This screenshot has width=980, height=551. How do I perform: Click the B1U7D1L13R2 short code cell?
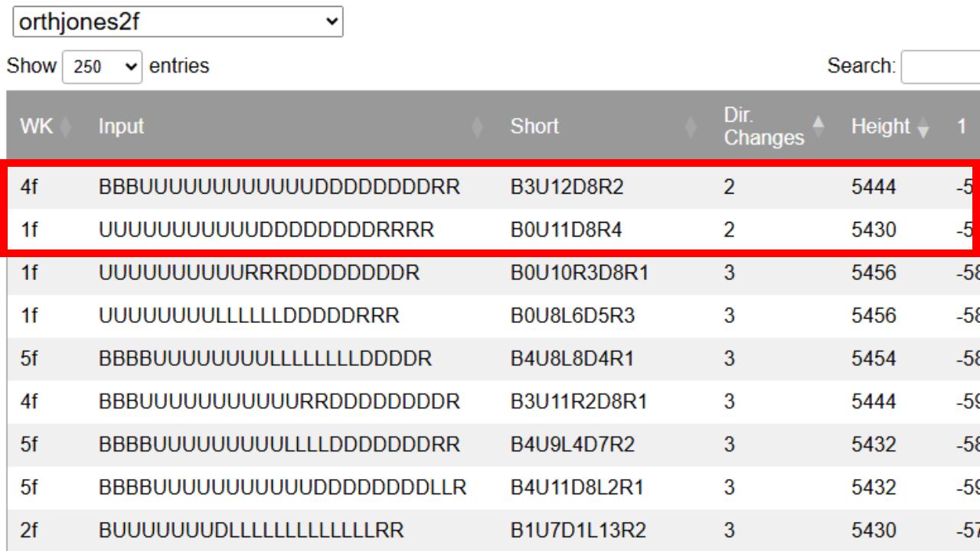tap(578, 530)
